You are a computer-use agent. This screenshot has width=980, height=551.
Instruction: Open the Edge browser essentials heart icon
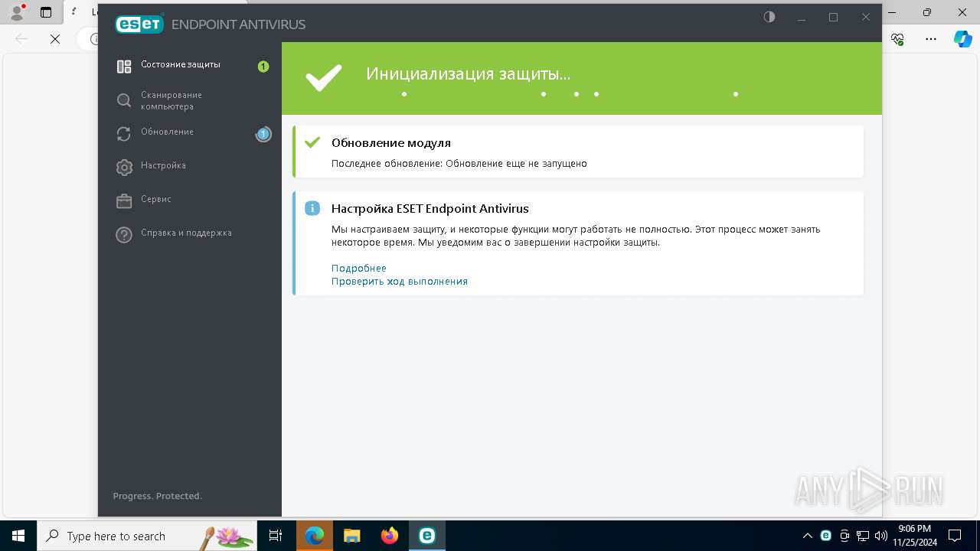click(898, 39)
